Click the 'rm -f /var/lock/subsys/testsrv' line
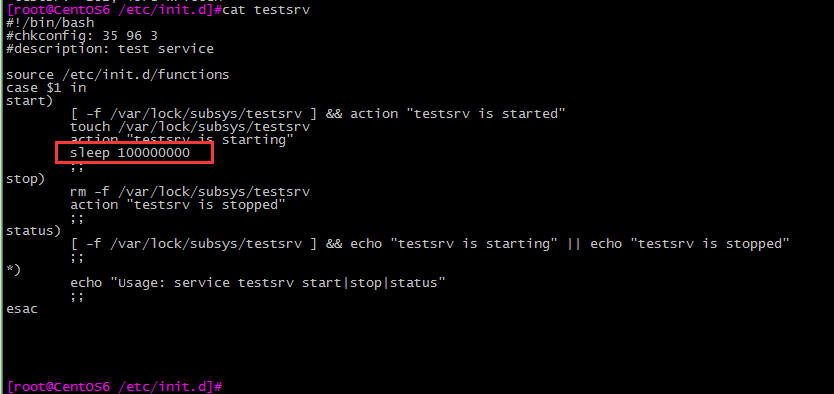834x394 pixels. click(190, 192)
